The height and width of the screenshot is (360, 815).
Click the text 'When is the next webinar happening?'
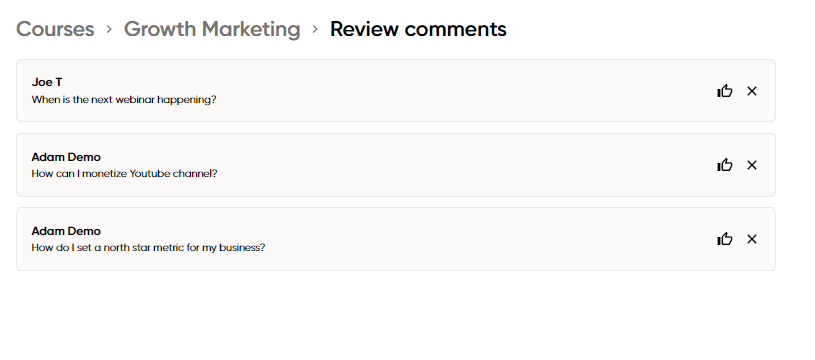124,99
